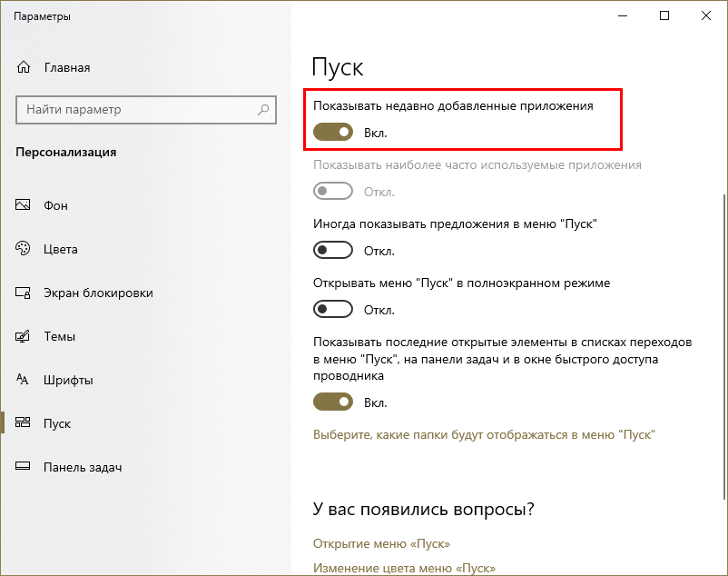Disable the recently added apps toggle
728x576 pixels.
(x=332, y=133)
